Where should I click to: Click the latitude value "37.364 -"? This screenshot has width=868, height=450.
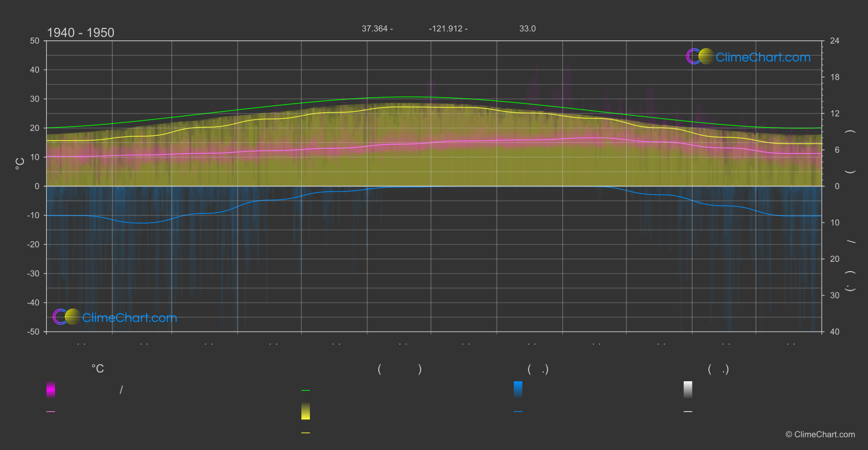coord(377,28)
